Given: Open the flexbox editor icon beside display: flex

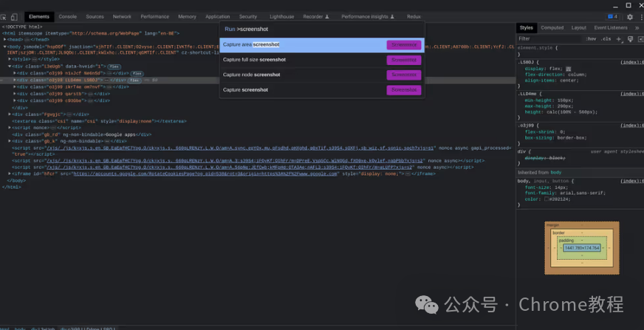Looking at the screenshot, I should click(x=569, y=69).
